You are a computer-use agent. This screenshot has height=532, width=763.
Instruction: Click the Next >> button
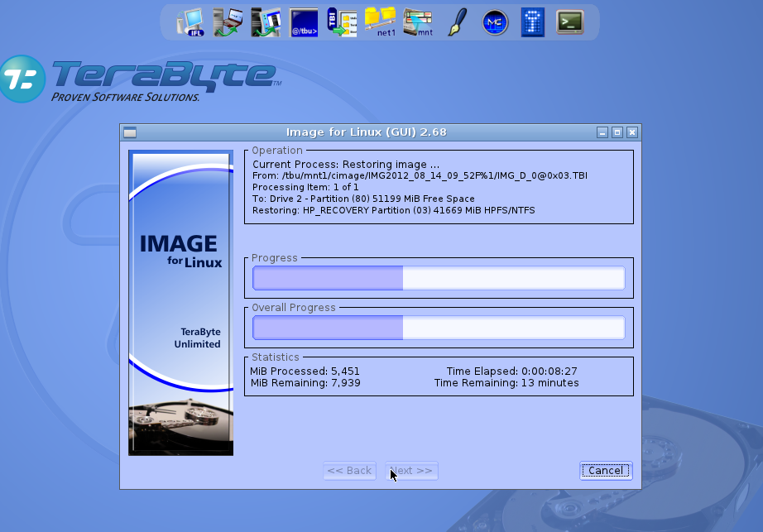point(411,471)
